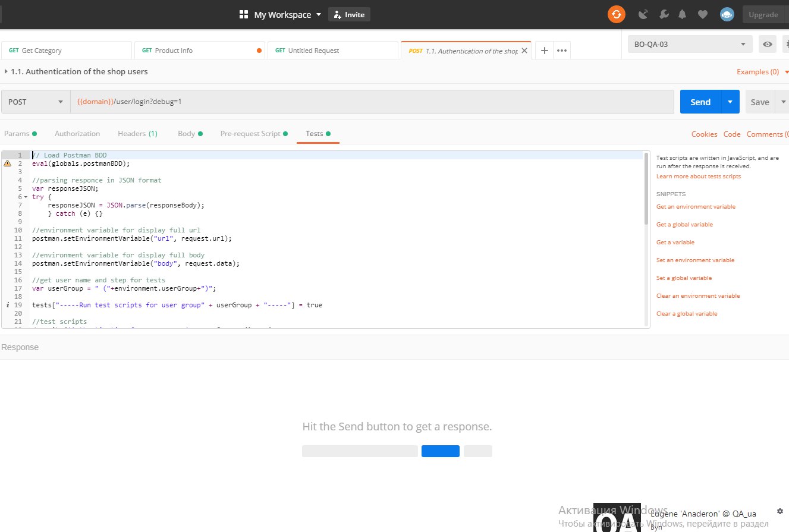Open the POST method dropdown
The image size is (789, 532).
[x=35, y=102]
